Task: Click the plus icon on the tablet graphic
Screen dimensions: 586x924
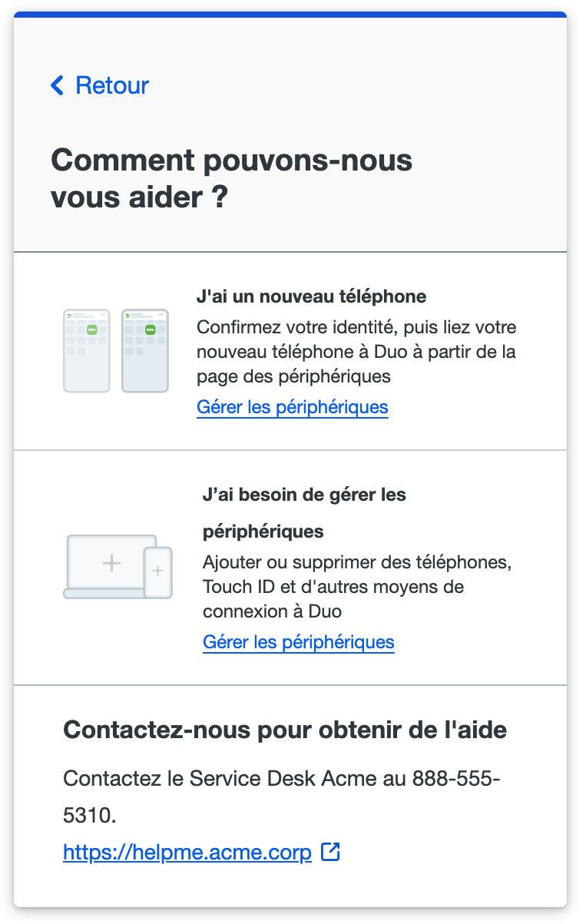Action: click(x=157, y=571)
